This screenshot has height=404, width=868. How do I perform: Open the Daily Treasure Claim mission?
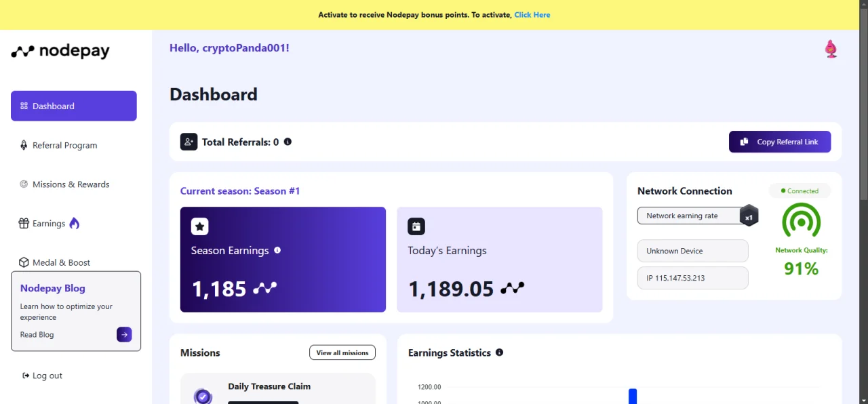click(269, 386)
